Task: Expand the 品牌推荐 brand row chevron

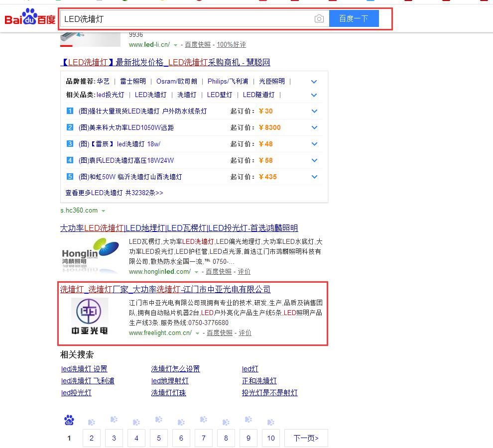Action: pyautogui.click(x=314, y=82)
